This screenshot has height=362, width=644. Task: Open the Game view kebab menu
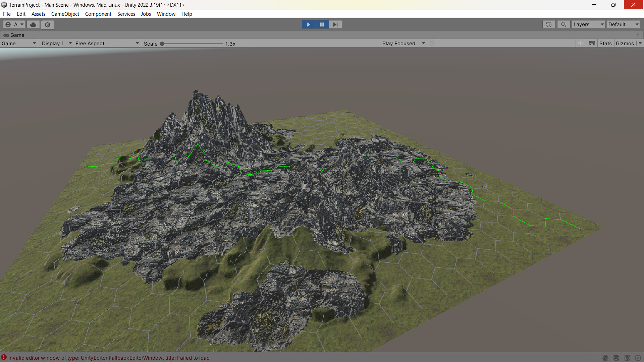[639, 35]
